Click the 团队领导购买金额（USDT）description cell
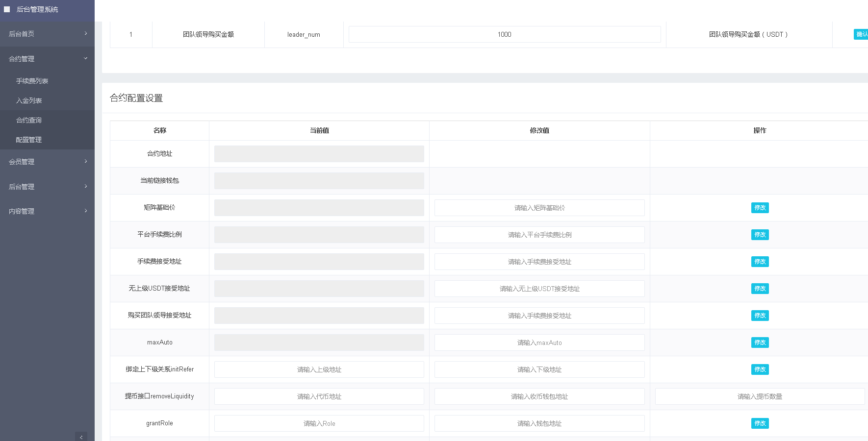This screenshot has height=441, width=868. 749,34
